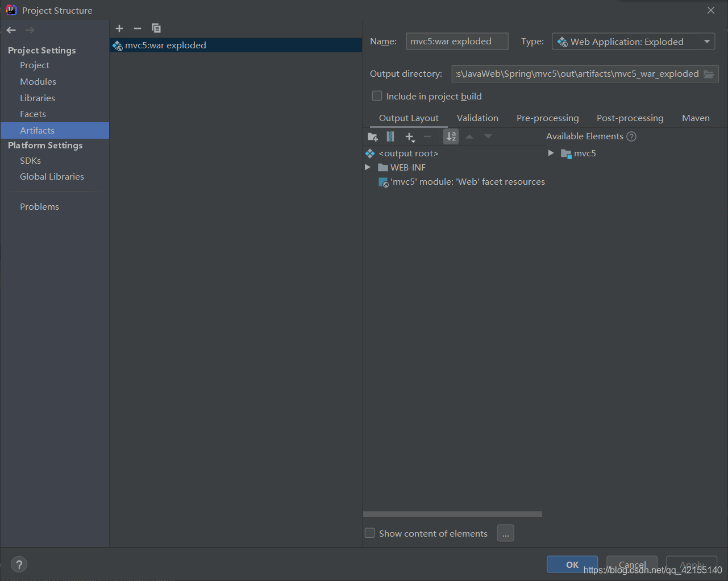Image resolution: width=728 pixels, height=581 pixels.
Task: Move layout element up
Action: [x=469, y=136]
